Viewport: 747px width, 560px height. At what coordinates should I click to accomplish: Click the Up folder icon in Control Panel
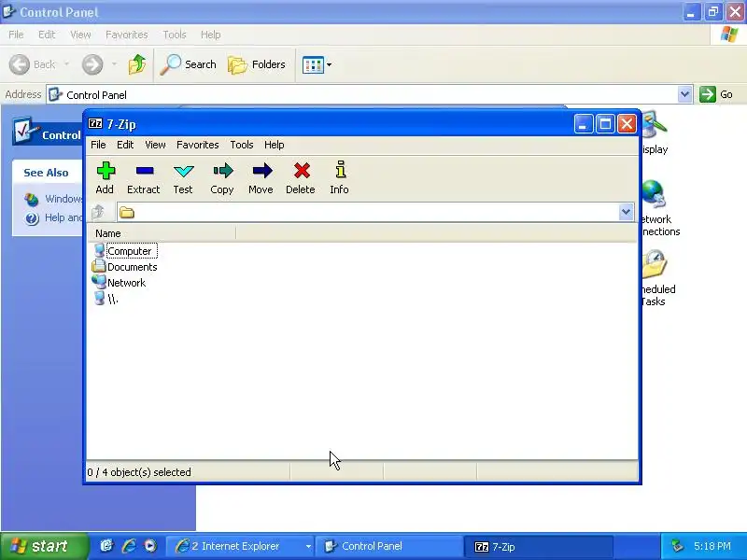(x=137, y=64)
